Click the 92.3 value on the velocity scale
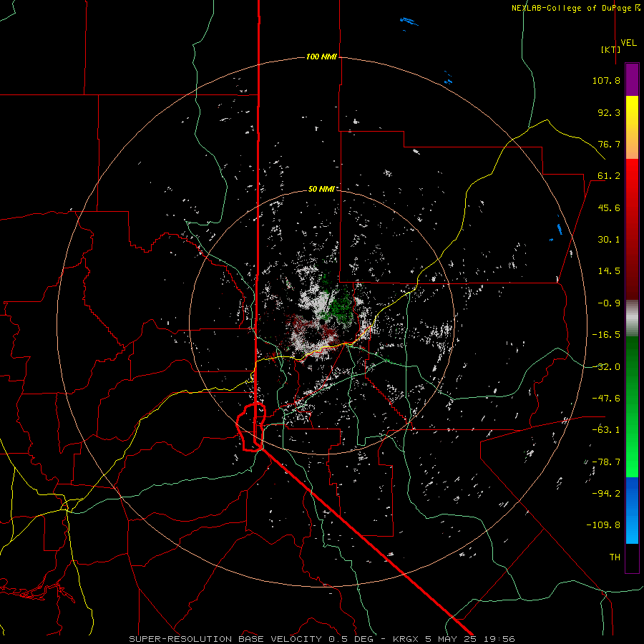This screenshot has width=644, height=644. 609,112
